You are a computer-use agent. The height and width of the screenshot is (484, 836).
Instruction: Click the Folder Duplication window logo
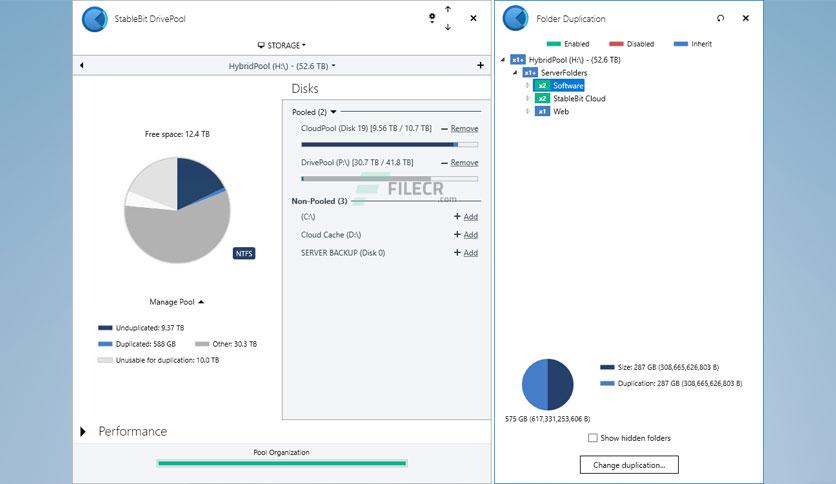[x=516, y=19]
